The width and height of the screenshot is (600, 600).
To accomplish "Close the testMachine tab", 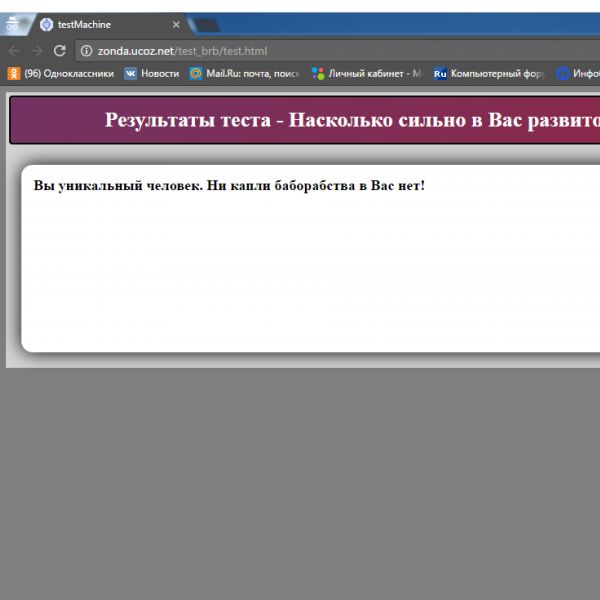I will 176,25.
